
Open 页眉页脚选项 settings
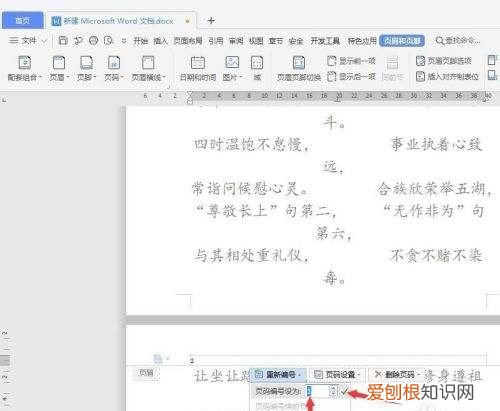[x=444, y=61]
